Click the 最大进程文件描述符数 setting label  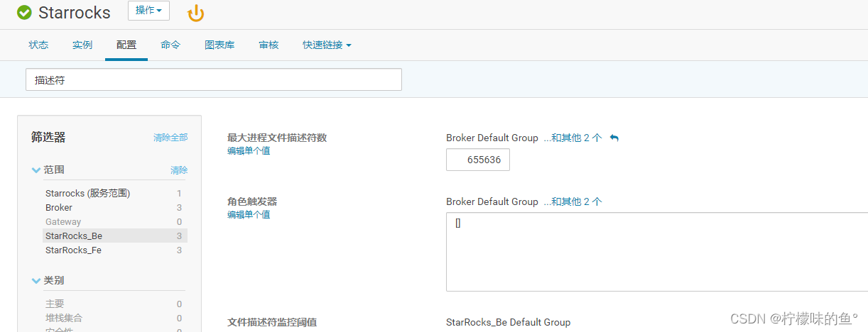277,138
